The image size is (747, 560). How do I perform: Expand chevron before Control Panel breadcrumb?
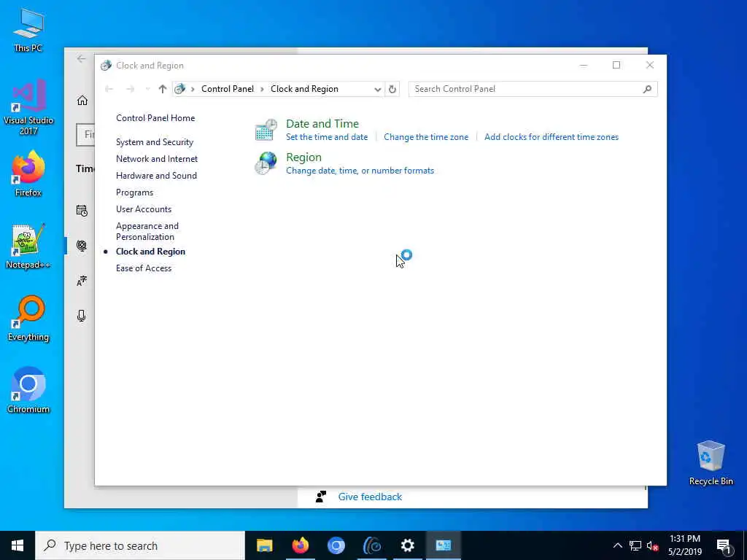pos(193,89)
